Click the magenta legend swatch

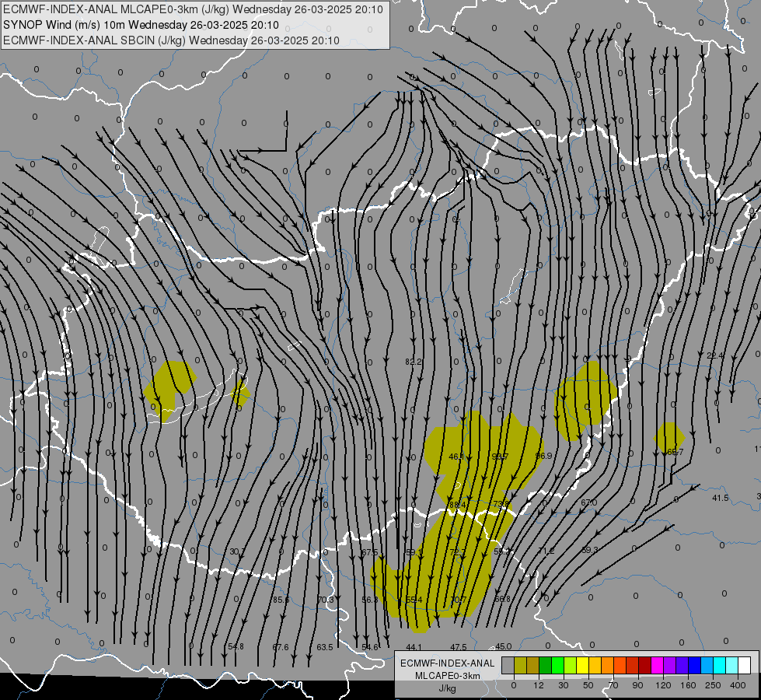click(x=658, y=665)
